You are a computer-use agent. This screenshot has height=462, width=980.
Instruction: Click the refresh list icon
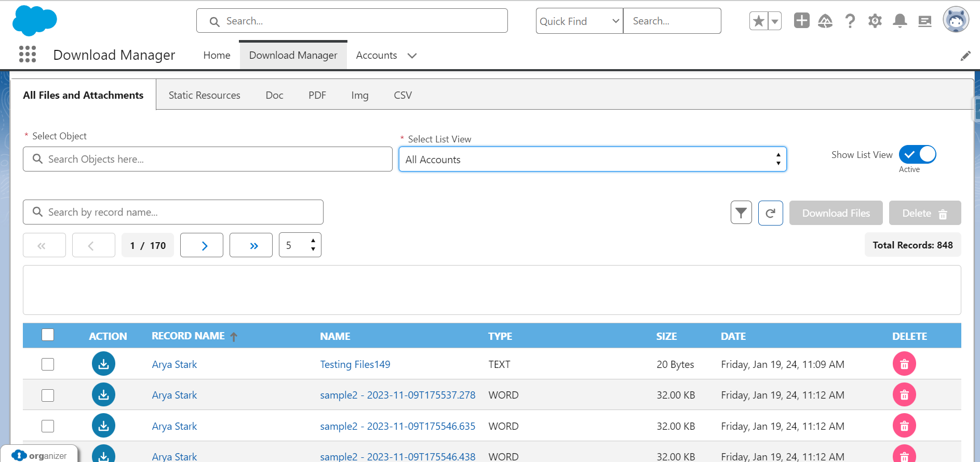pyautogui.click(x=770, y=213)
